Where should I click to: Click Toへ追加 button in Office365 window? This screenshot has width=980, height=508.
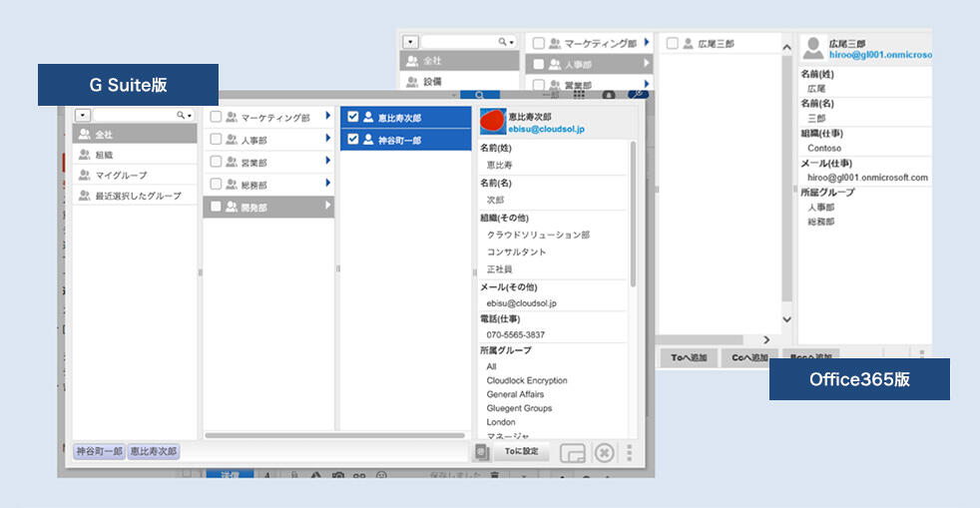tap(689, 357)
